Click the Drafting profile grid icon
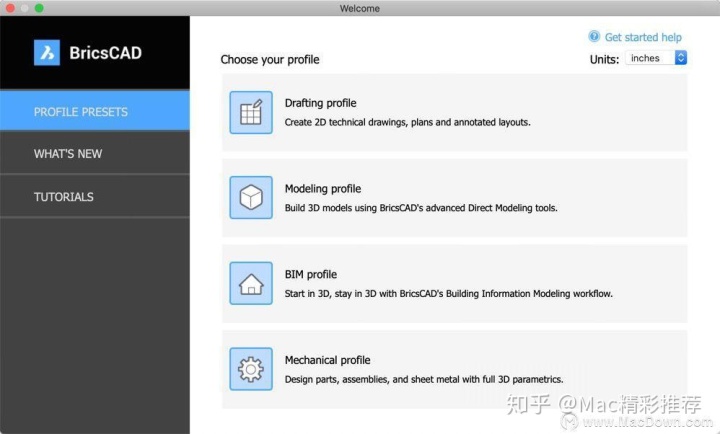Image resolution: width=720 pixels, height=434 pixels. [x=251, y=113]
